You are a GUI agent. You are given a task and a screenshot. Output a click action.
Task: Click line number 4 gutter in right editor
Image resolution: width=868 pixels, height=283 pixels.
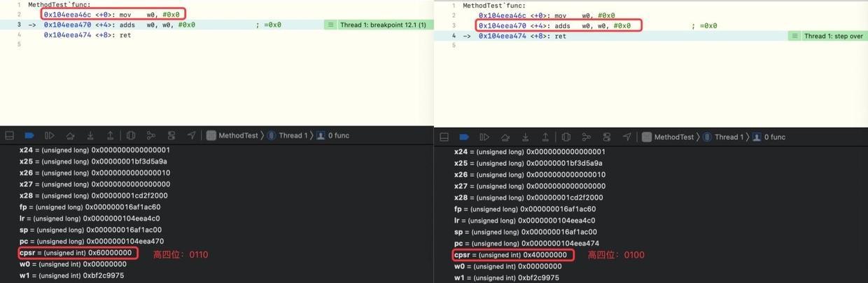pos(454,36)
